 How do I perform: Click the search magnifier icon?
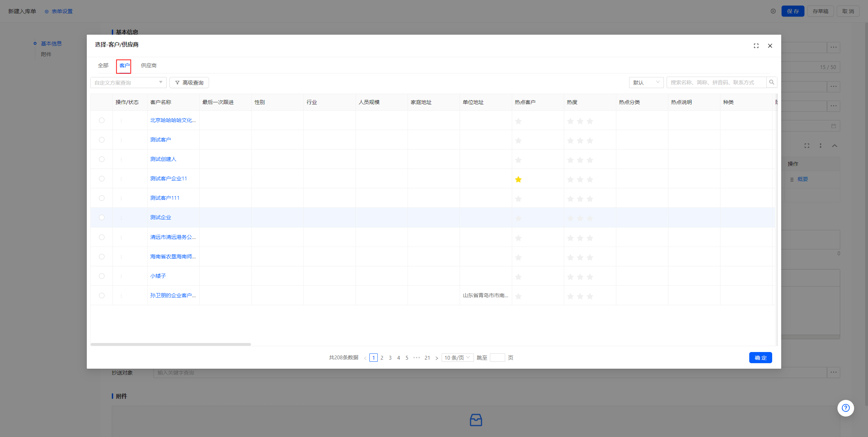click(x=771, y=83)
